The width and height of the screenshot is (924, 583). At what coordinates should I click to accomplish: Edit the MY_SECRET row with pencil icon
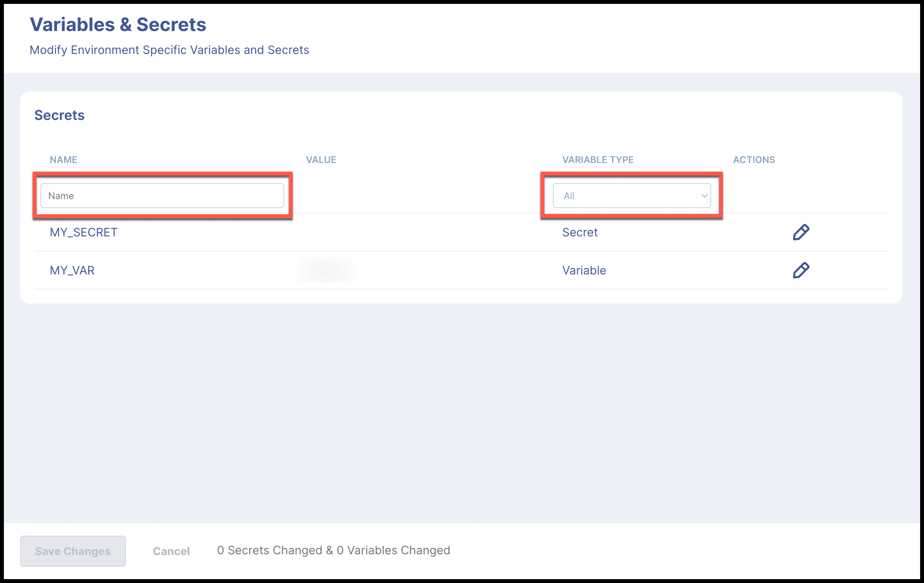click(801, 232)
